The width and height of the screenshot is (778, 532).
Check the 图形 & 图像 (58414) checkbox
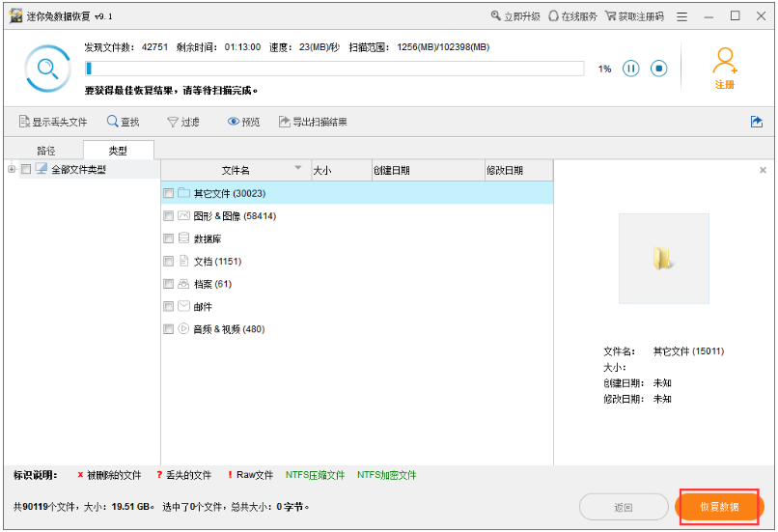point(169,216)
